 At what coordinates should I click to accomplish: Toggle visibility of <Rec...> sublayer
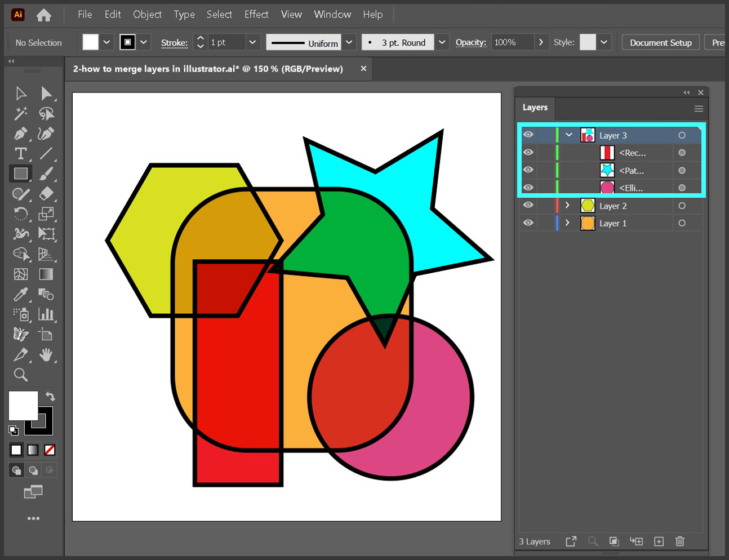[528, 152]
